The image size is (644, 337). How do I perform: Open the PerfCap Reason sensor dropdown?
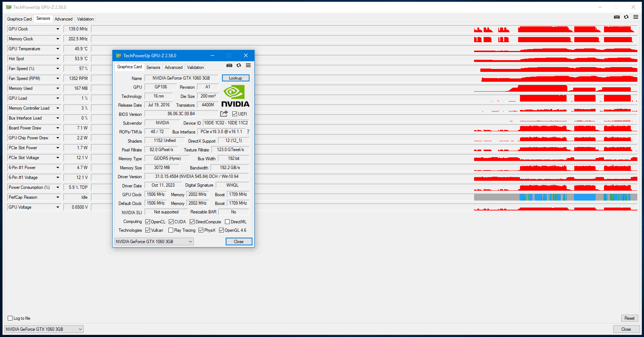(58, 197)
